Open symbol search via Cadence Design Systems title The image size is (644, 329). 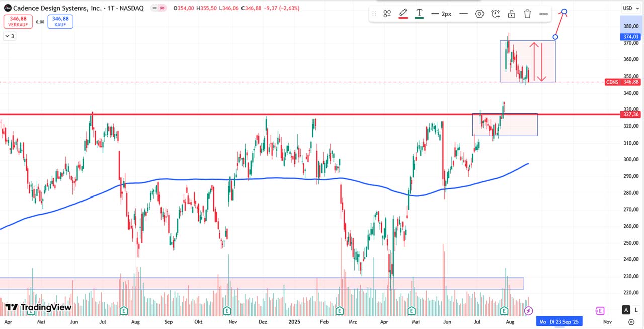pos(77,8)
